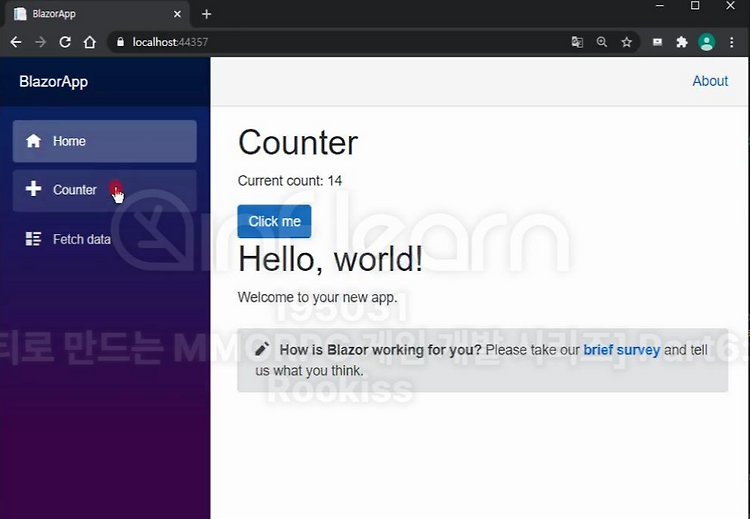Click How is Blazor working for you text
Screen dimensions: 750x519
coord(380,350)
